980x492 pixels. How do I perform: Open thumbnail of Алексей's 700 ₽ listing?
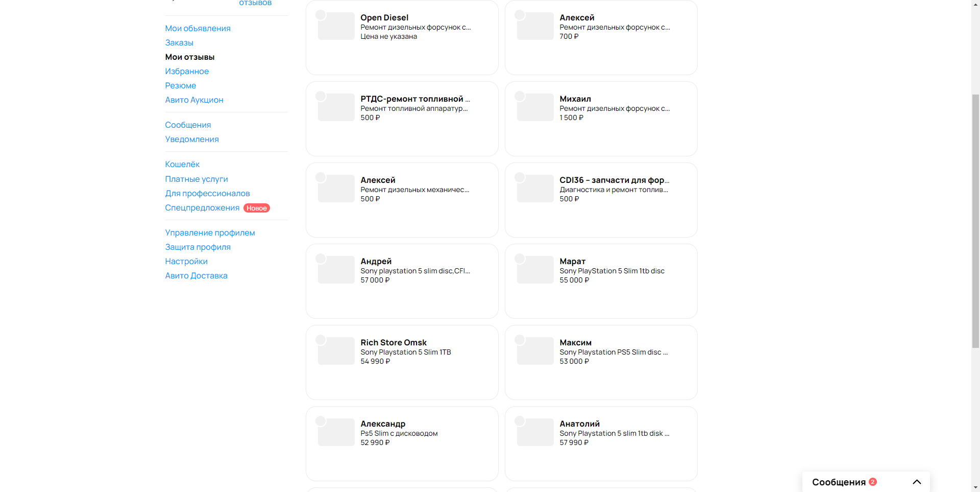[535, 26]
